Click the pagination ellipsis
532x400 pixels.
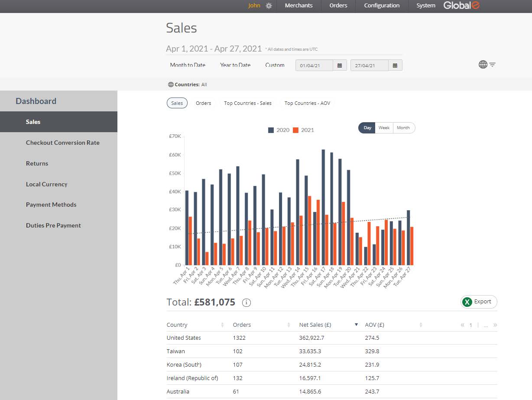coord(486,325)
